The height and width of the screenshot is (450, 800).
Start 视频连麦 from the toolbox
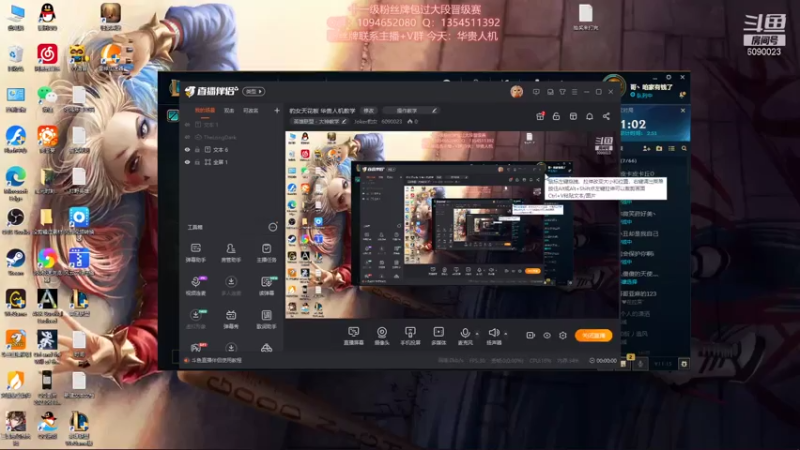pyautogui.click(x=195, y=286)
